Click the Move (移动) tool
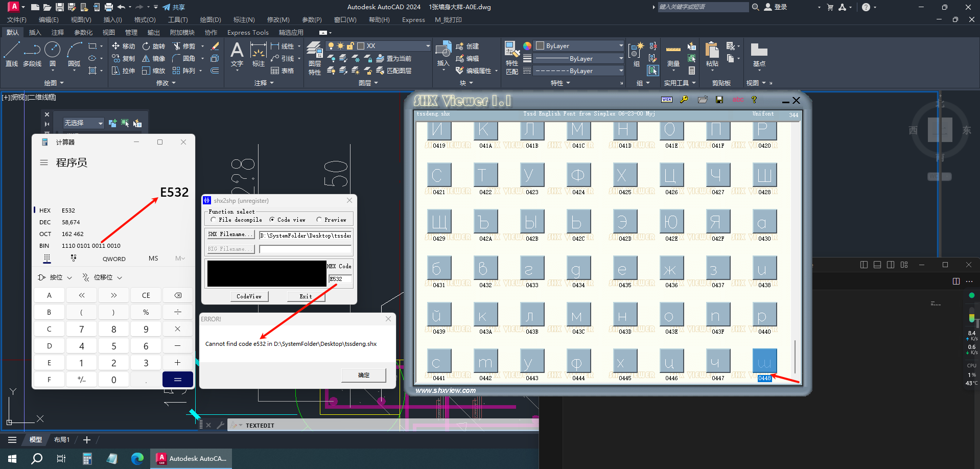This screenshot has height=469, width=980. tap(123, 46)
